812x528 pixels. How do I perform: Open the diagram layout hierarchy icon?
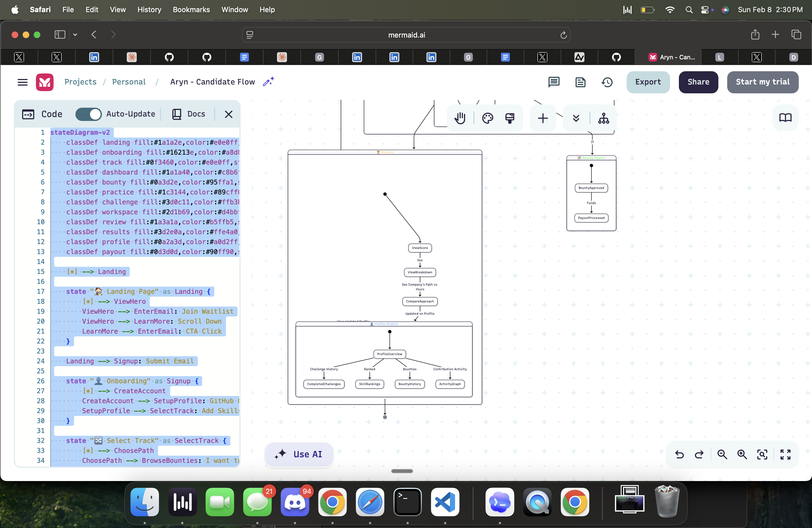tap(603, 118)
